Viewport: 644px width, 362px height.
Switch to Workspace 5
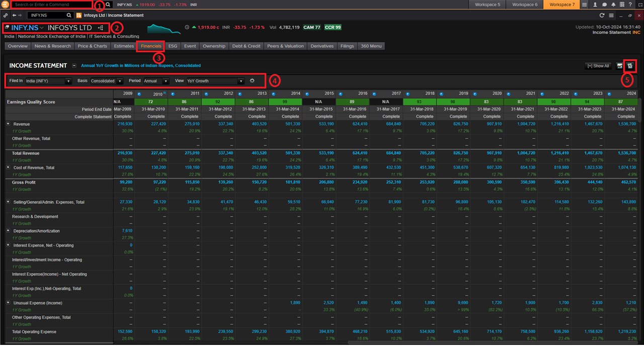[488, 5]
